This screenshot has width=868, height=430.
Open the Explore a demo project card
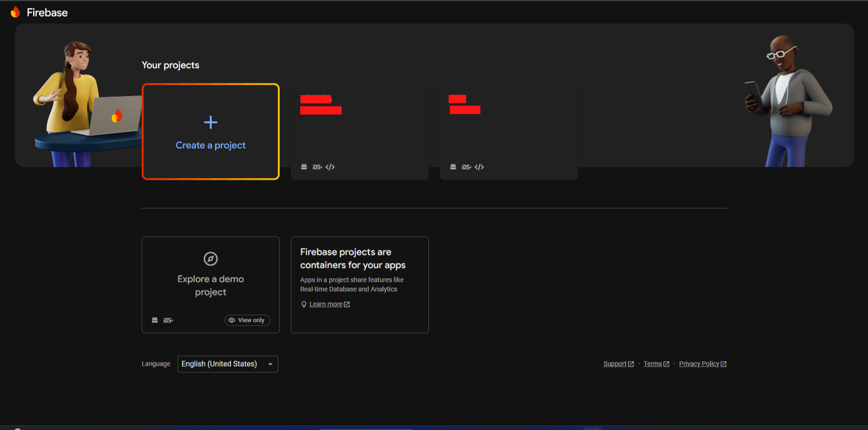tap(210, 285)
